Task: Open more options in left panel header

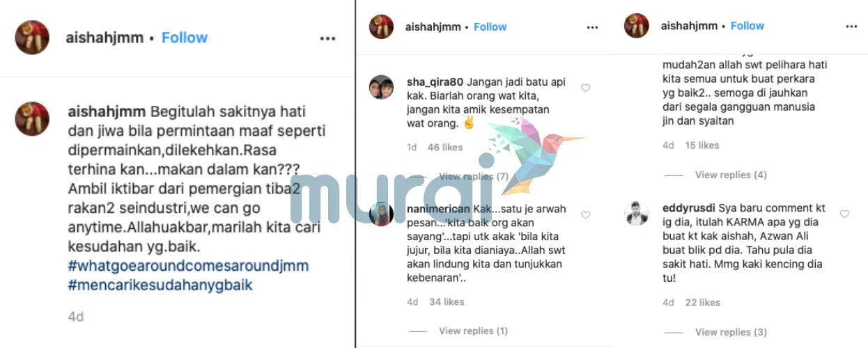Action: coord(327,39)
